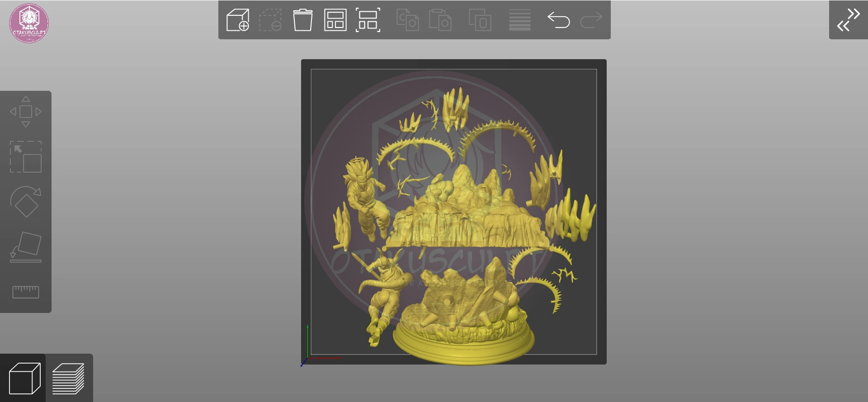The width and height of the screenshot is (868, 402).
Task: Click the duplicate model icon
Action: (x=480, y=20)
